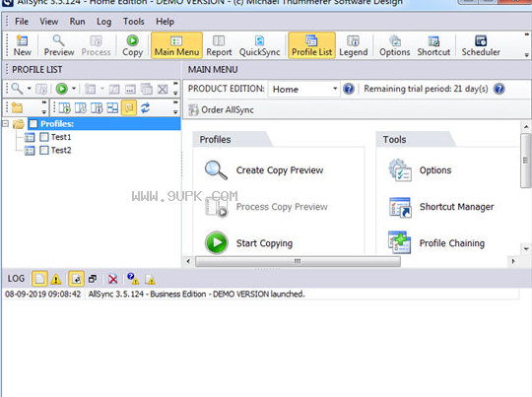Open the Product Edition combo box
Image resolution: width=532 pixels, height=397 pixels.
(x=304, y=89)
